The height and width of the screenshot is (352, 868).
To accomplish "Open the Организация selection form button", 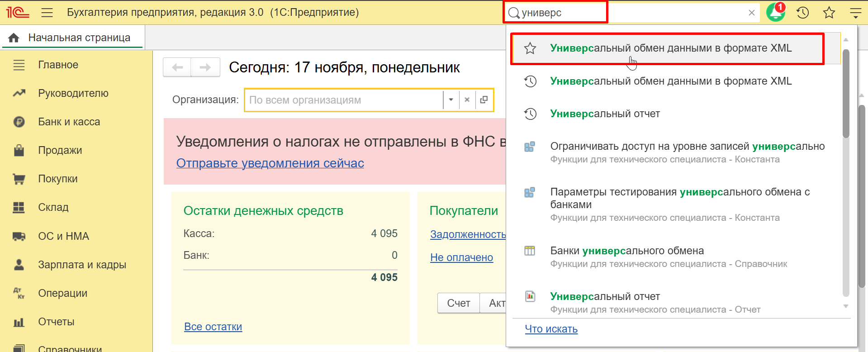I will click(484, 100).
